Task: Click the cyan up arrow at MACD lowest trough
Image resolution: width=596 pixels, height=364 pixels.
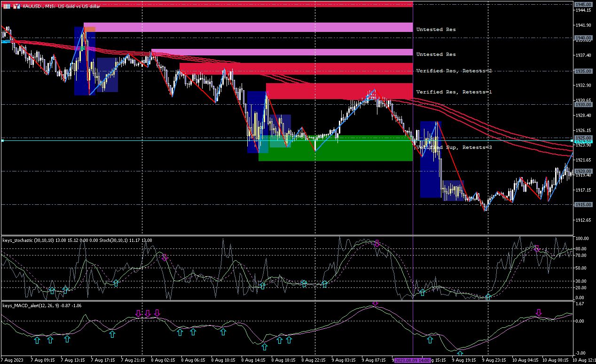Action: click(x=460, y=353)
